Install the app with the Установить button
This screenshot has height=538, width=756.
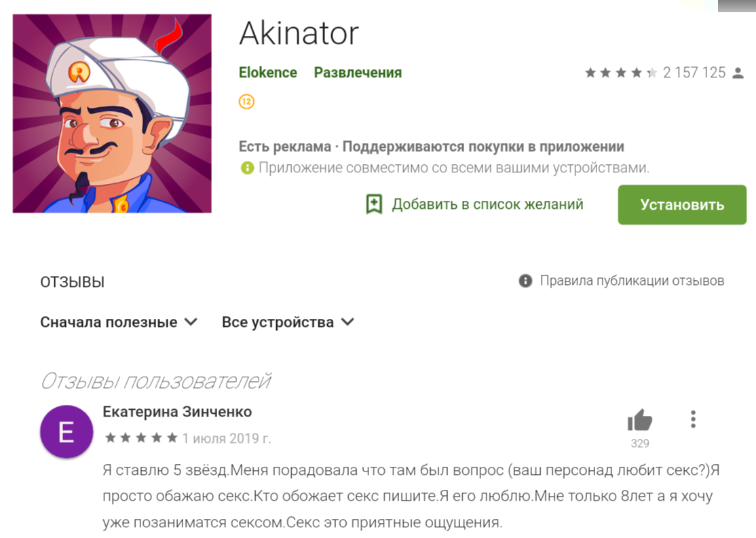pyautogui.click(x=682, y=204)
